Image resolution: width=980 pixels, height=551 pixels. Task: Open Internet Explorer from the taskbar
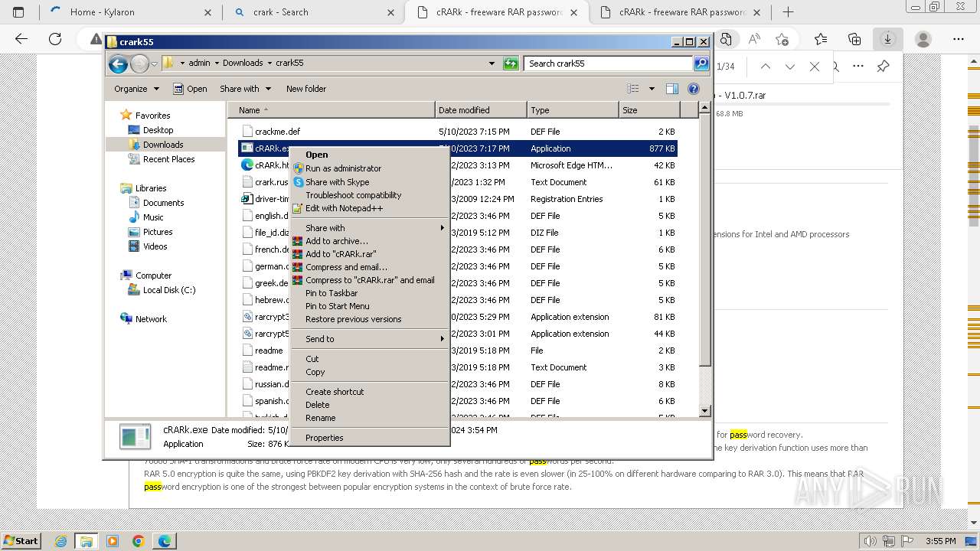[61, 541]
